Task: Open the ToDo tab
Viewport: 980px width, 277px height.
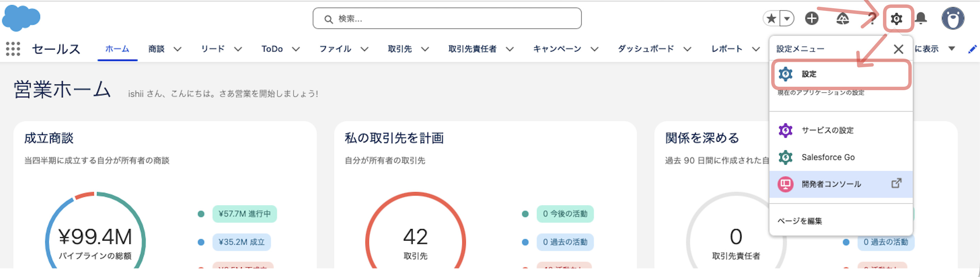Action: (x=272, y=49)
